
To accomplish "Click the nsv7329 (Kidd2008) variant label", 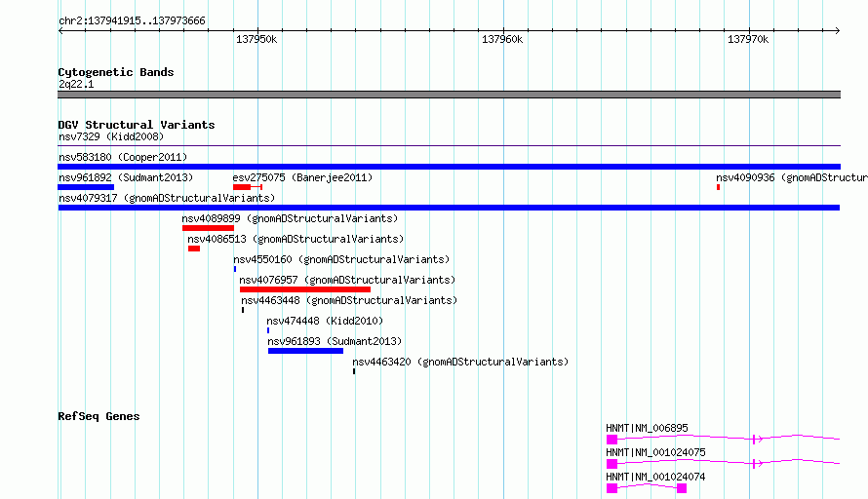I will pyautogui.click(x=111, y=136).
